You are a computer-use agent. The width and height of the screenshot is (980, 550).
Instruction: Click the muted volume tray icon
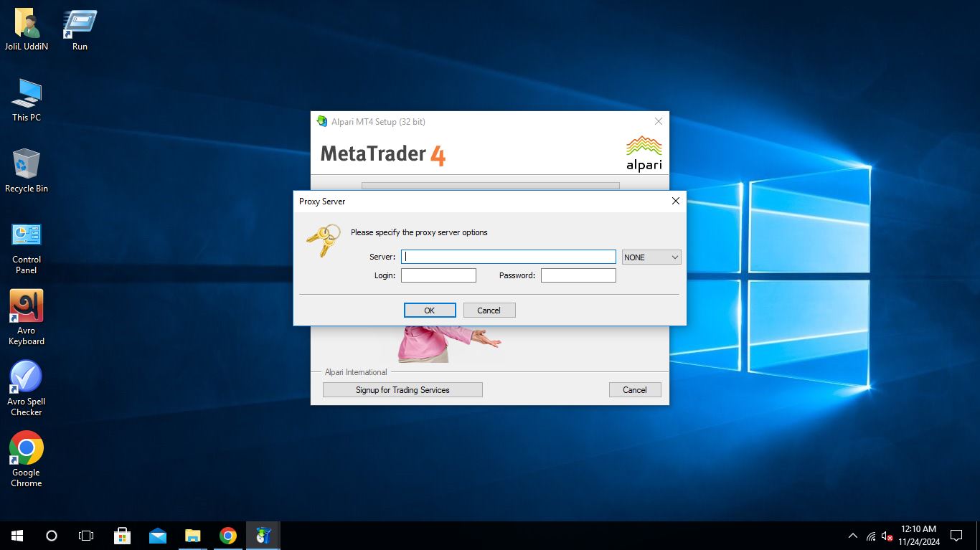tap(887, 536)
